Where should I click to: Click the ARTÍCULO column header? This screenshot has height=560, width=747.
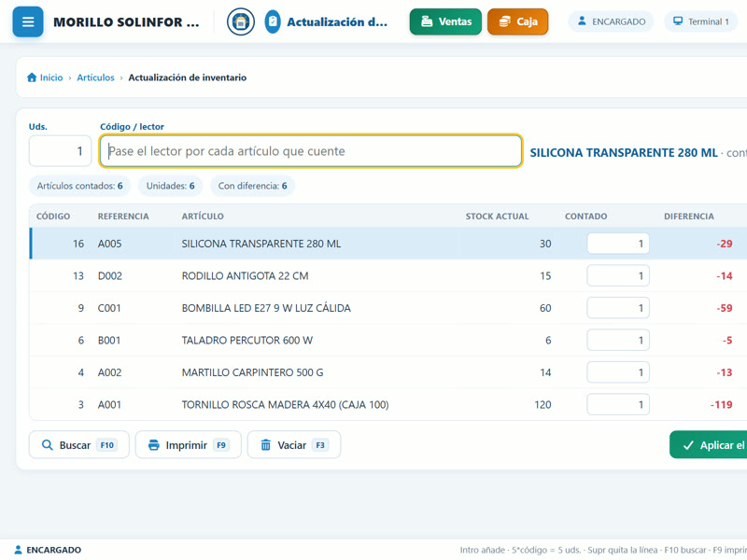click(203, 217)
